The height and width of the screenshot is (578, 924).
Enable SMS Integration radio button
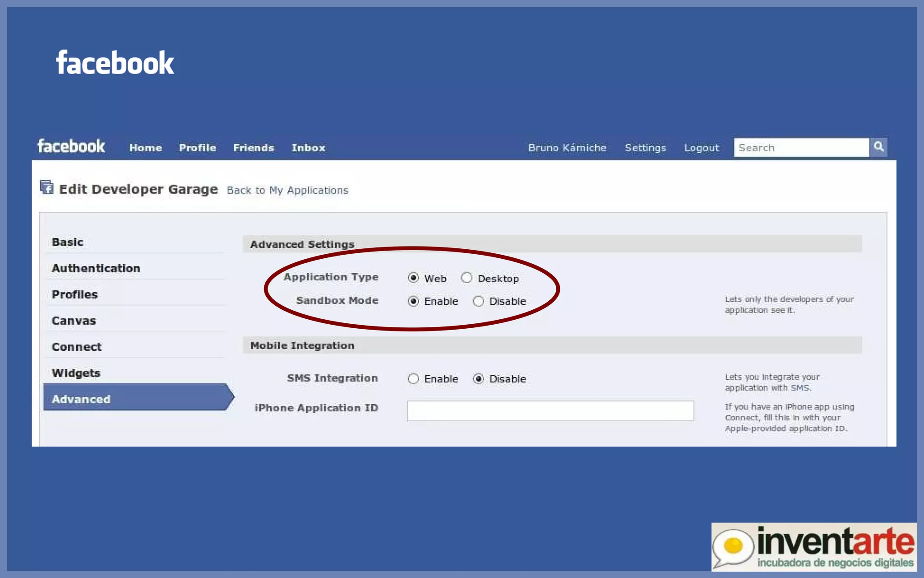413,379
